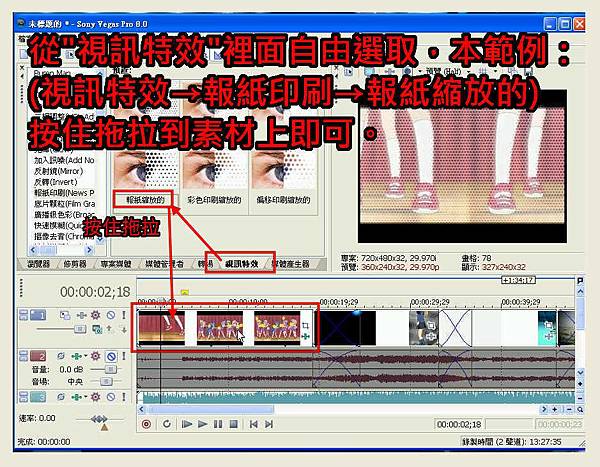Select 反射鏡(Mirror) effect in list
Viewport: 600px width, 467px height.
58,171
